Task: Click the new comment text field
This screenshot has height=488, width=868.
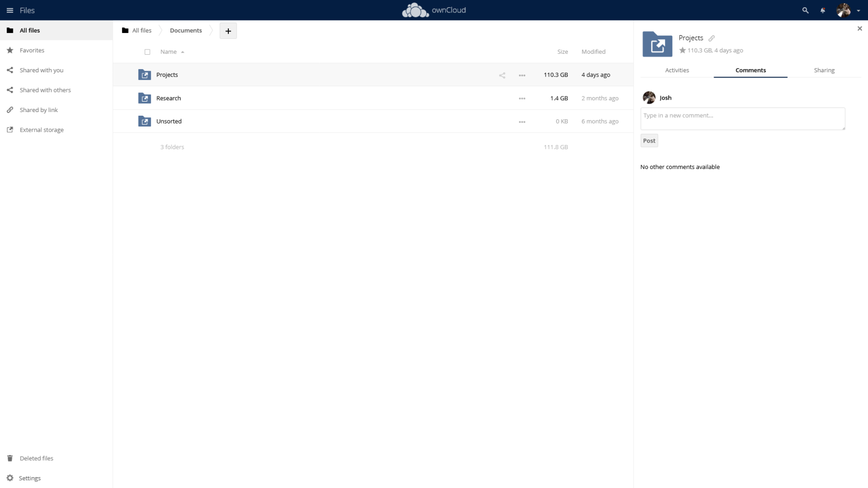Action: click(x=742, y=119)
